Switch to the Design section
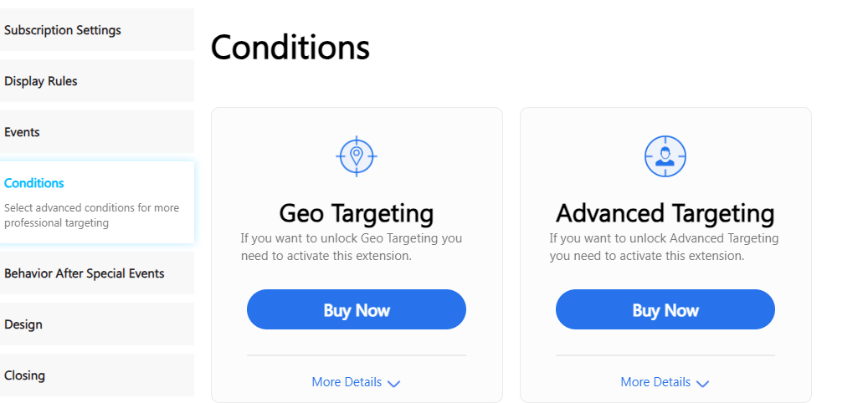 pyautogui.click(x=97, y=324)
